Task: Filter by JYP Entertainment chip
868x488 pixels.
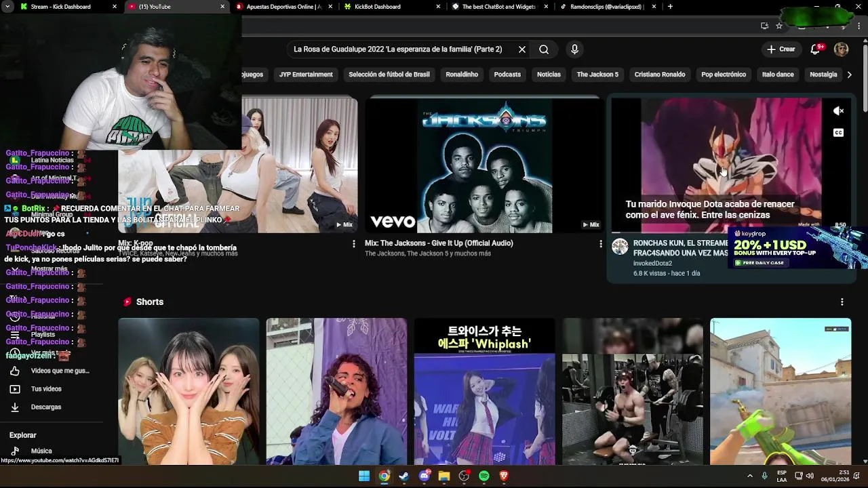Action: (306, 75)
